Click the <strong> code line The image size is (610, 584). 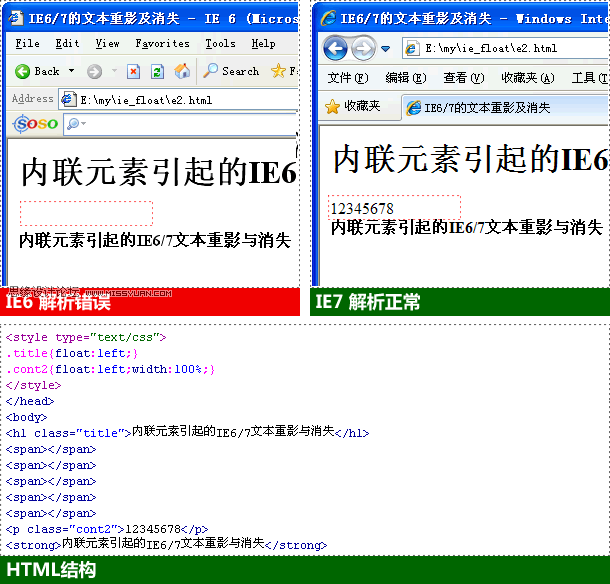pyautogui.click(x=167, y=544)
